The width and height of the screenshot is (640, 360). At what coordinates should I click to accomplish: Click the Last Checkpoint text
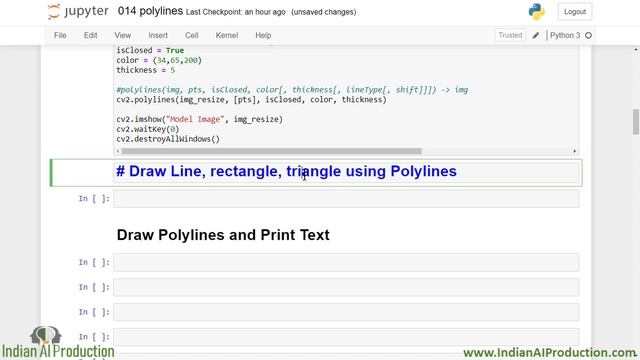pos(236,12)
